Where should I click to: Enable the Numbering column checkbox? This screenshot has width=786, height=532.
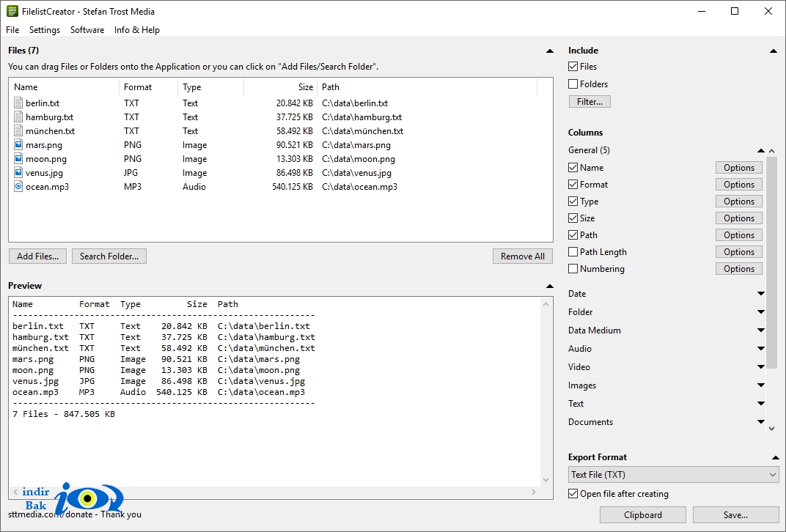pos(573,268)
